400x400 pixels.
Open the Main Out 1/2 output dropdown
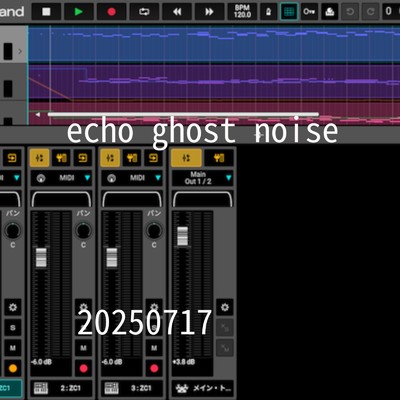tap(202, 178)
